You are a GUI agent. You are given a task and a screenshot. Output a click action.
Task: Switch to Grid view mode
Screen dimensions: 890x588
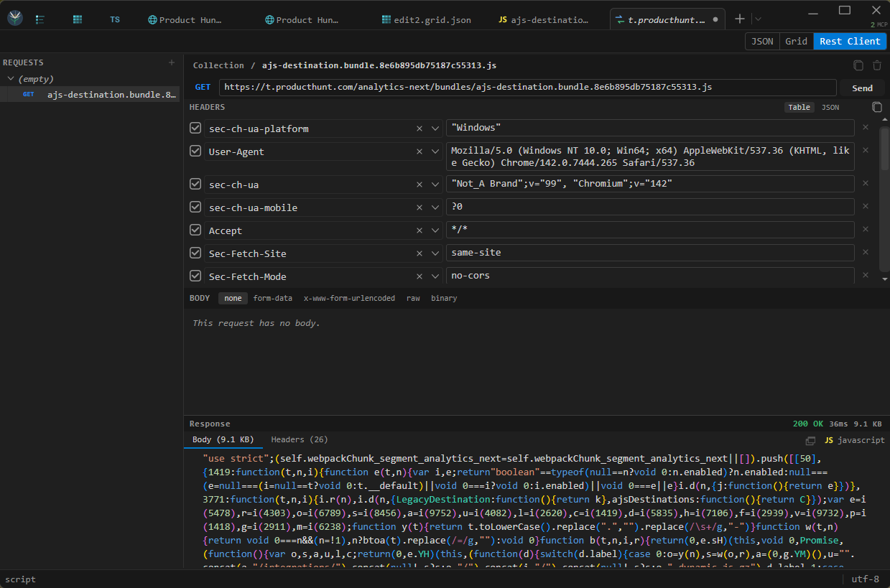click(796, 41)
